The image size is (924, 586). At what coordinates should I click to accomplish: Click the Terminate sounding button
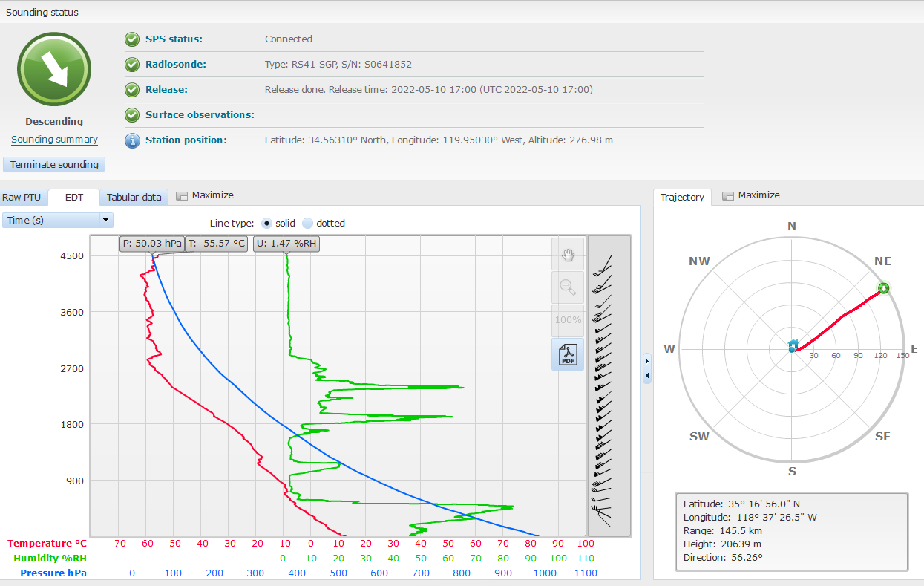tap(54, 165)
